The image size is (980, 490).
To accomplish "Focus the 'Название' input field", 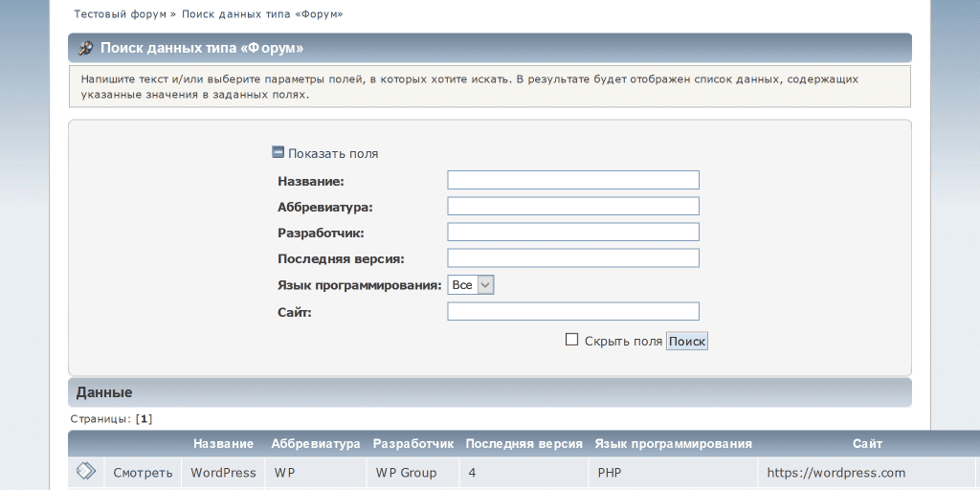I will pyautogui.click(x=572, y=180).
